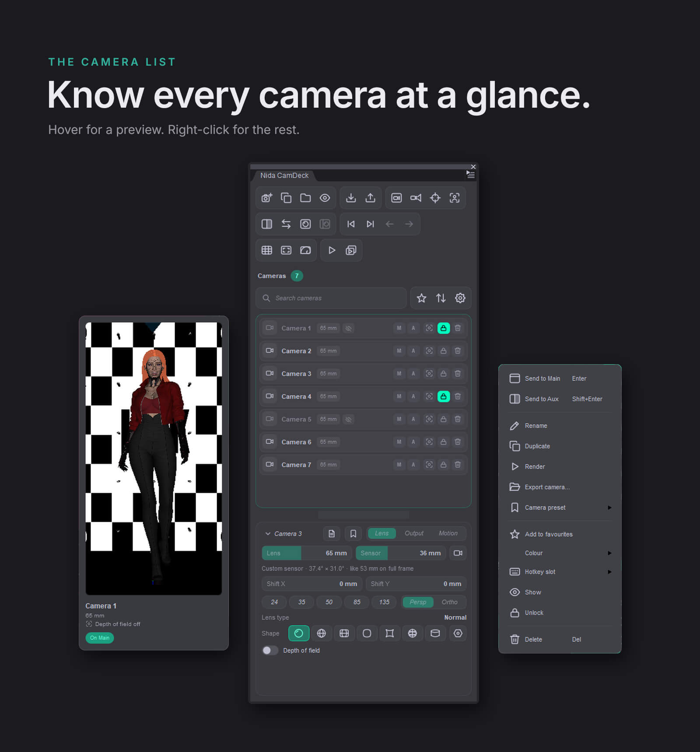Lock Camera 2 using its padlock
The height and width of the screenshot is (752, 700).
tap(444, 351)
